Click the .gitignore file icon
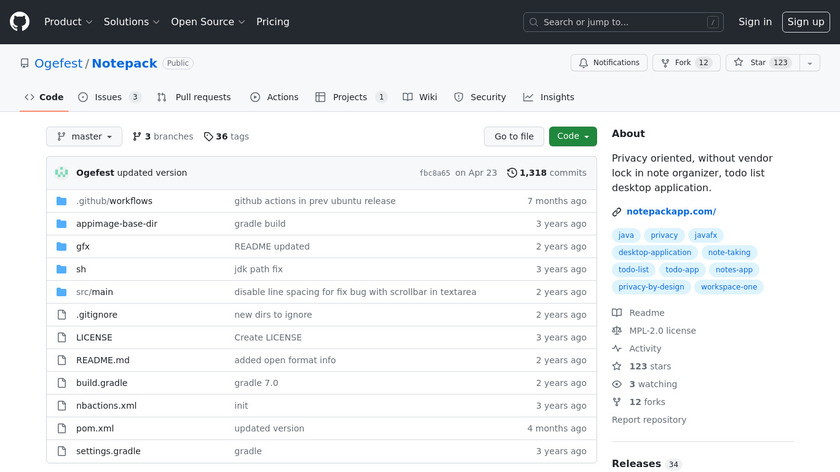The image size is (840, 472). 62,314
